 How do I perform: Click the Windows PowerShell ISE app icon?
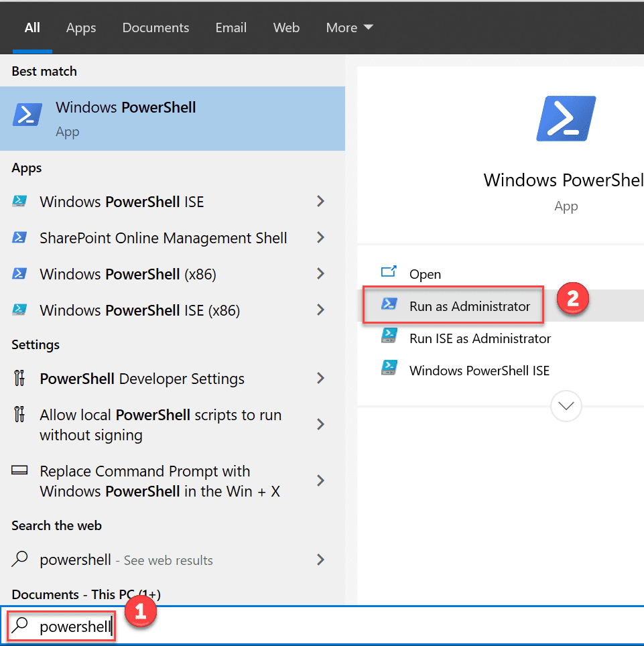coord(19,202)
